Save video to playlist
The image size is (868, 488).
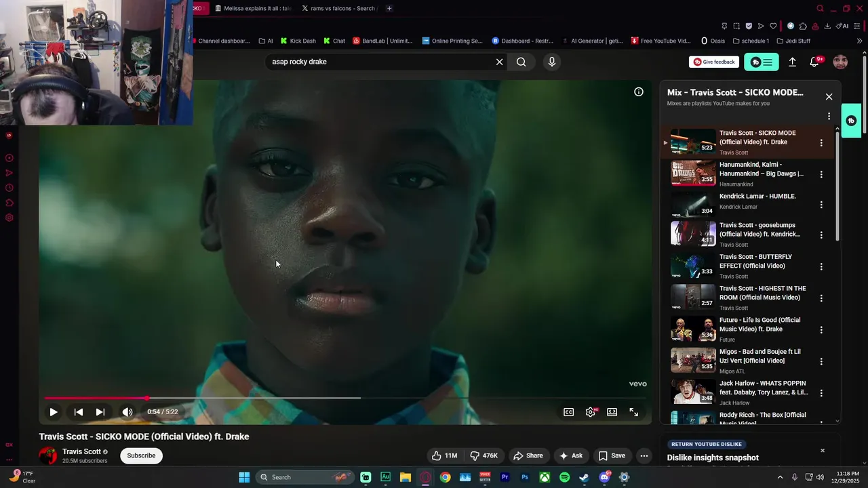[x=612, y=455]
